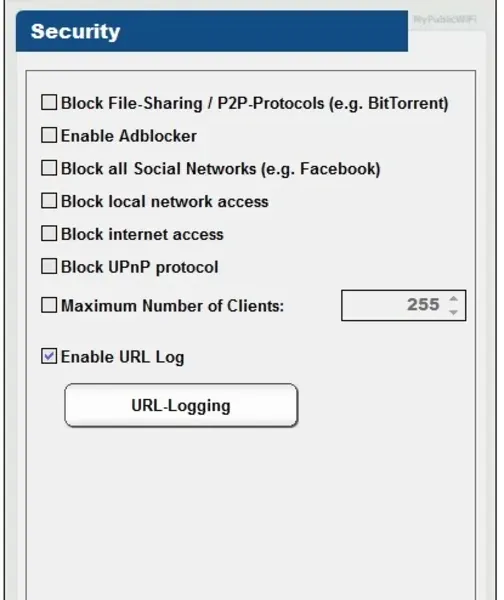Click 'Block local network access' label text
Screen dimensions: 504x600
click(x=165, y=202)
